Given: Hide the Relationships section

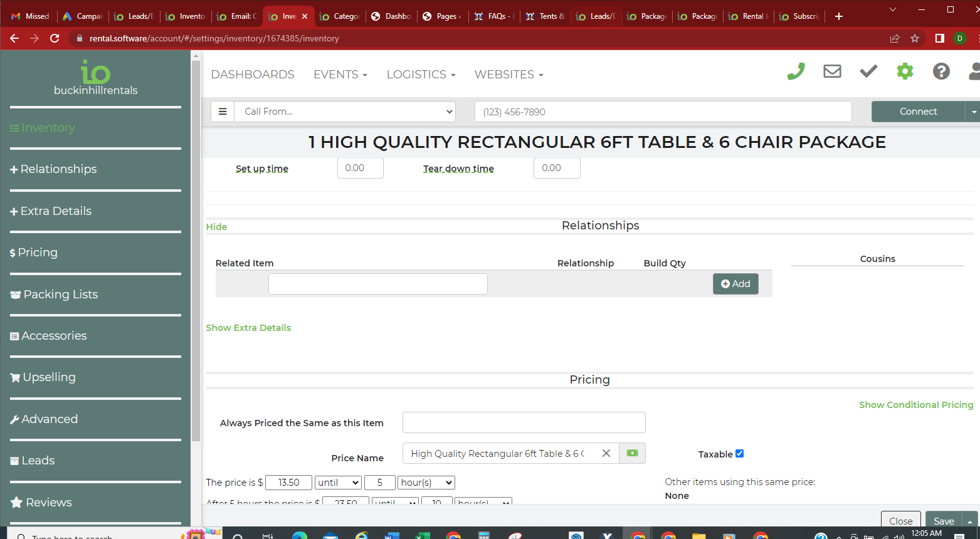Looking at the screenshot, I should click(x=216, y=227).
